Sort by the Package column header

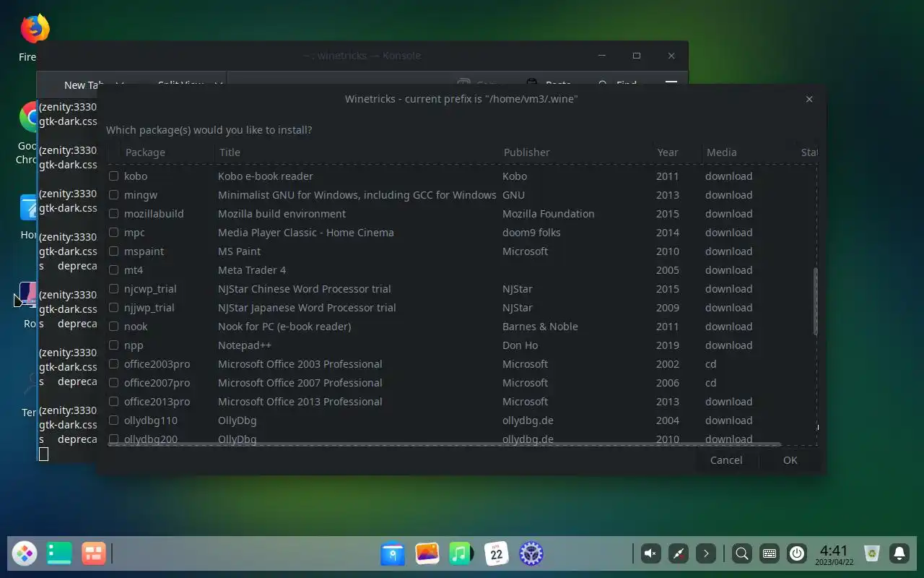(x=167, y=152)
